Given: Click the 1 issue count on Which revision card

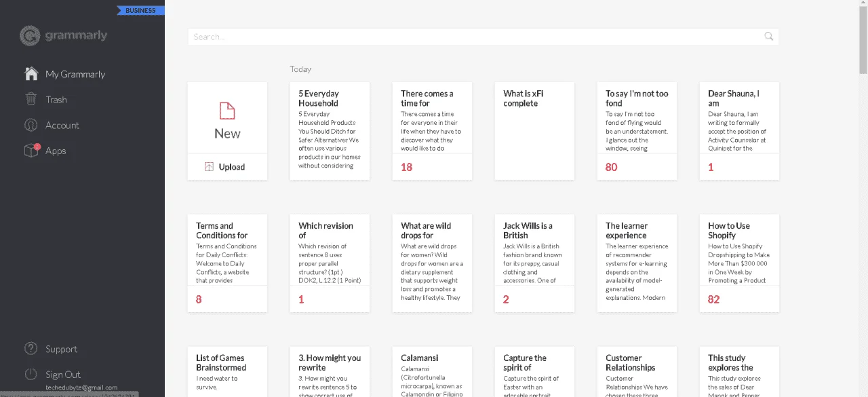Looking at the screenshot, I should (301, 299).
